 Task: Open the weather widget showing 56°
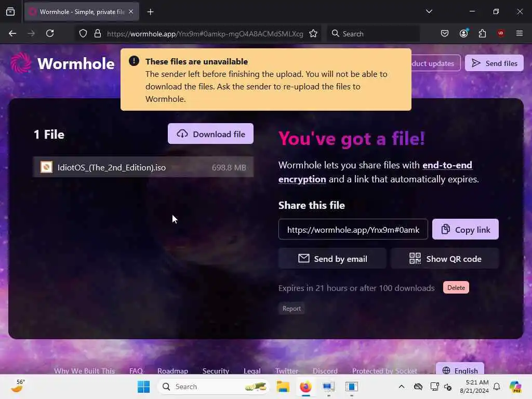[x=18, y=386]
